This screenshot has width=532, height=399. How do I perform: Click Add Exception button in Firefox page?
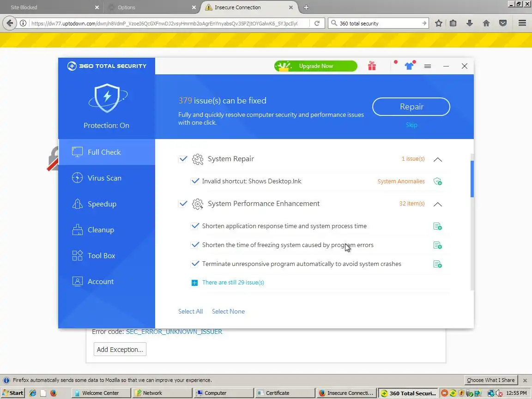120,350
